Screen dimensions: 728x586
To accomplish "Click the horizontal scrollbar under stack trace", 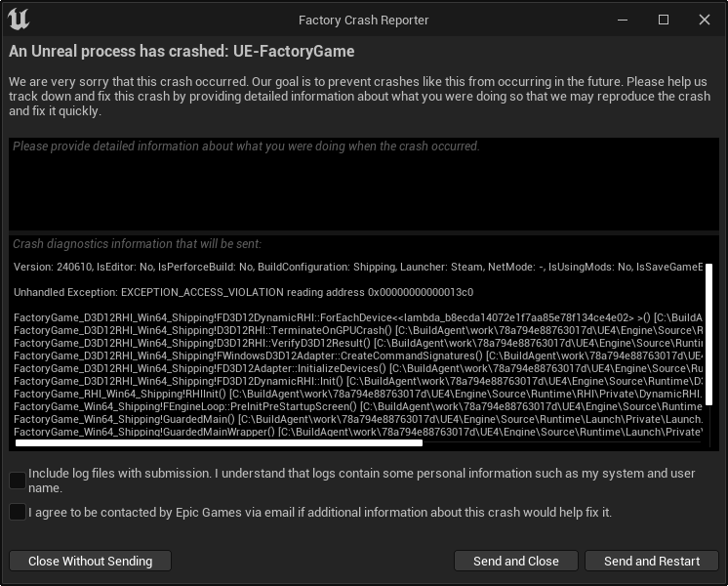I will click(220, 442).
